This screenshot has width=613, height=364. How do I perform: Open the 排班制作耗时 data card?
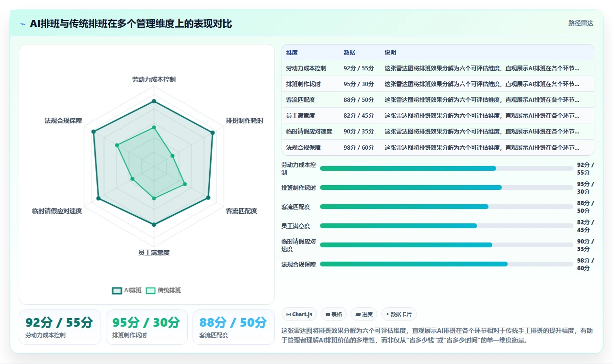point(147,327)
